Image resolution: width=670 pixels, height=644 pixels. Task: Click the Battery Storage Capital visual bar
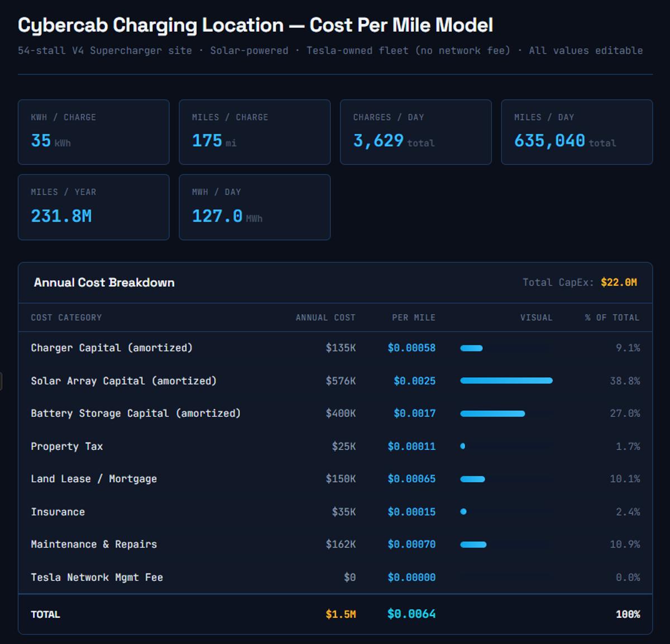point(492,414)
